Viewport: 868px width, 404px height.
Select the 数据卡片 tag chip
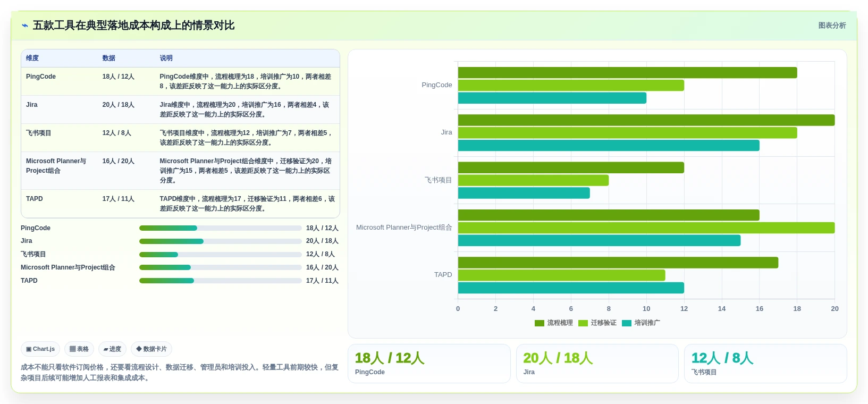151,349
